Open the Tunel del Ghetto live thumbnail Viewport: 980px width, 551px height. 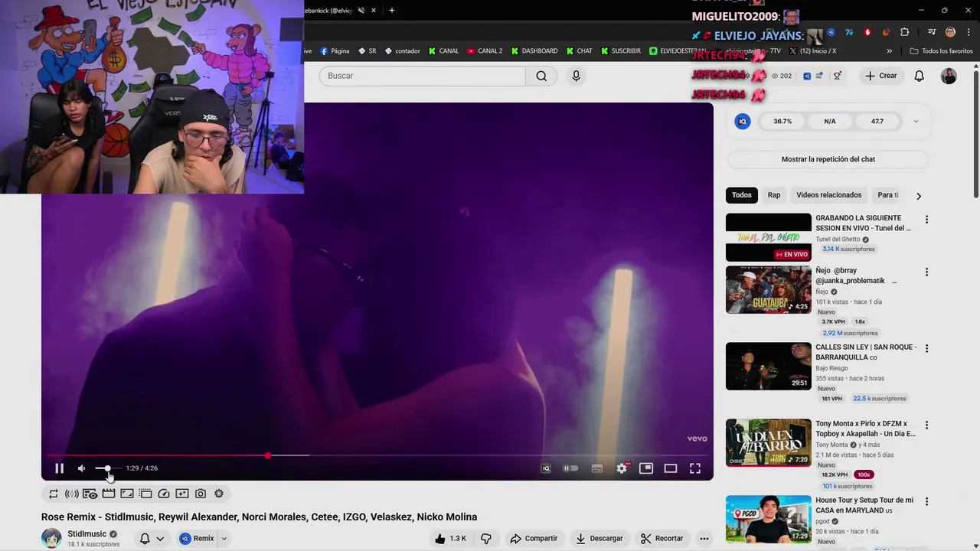769,237
